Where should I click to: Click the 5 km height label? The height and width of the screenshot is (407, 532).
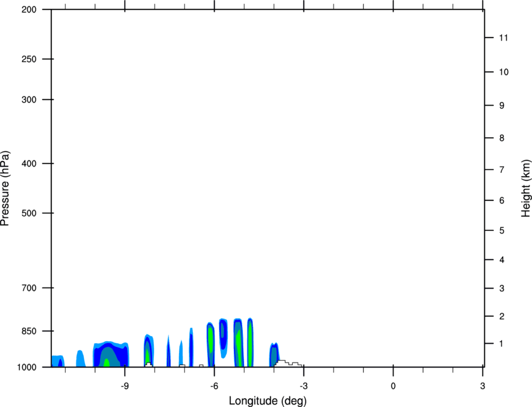pos(501,230)
